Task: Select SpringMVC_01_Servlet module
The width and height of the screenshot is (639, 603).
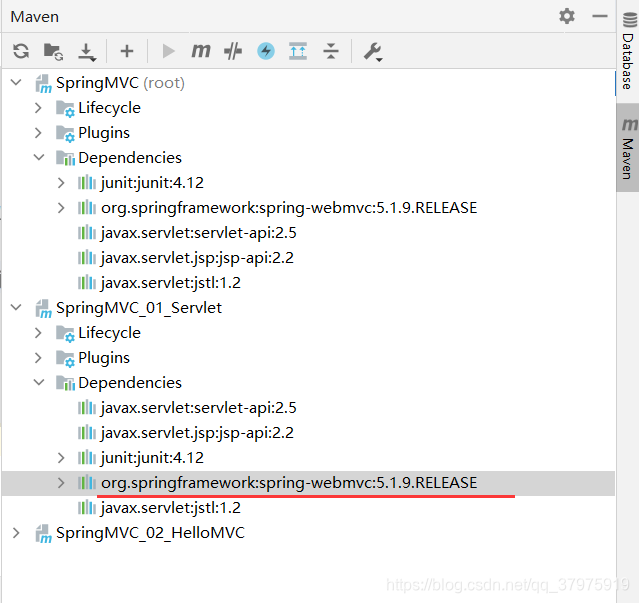Action: (139, 308)
